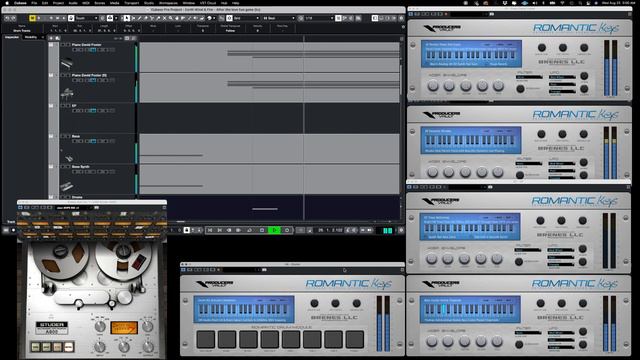Viewport: 640px width, 360px height.
Task: Mute the EP track
Action: [x=63, y=106]
